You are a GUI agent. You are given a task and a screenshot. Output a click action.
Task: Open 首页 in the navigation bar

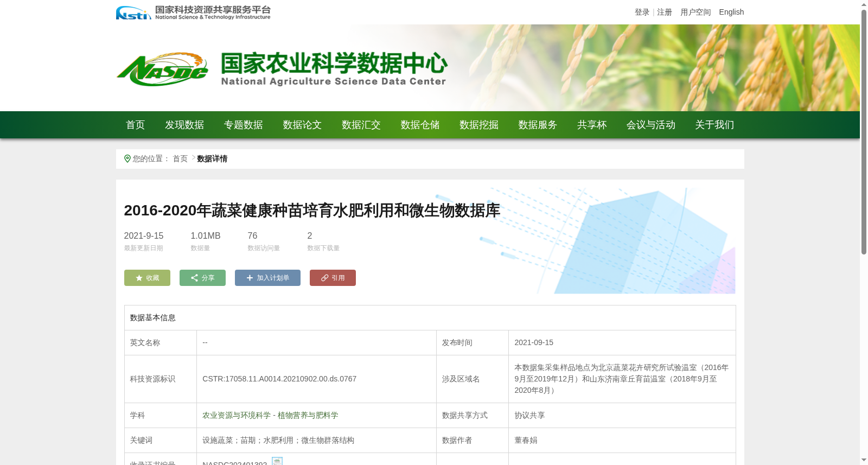tap(135, 125)
